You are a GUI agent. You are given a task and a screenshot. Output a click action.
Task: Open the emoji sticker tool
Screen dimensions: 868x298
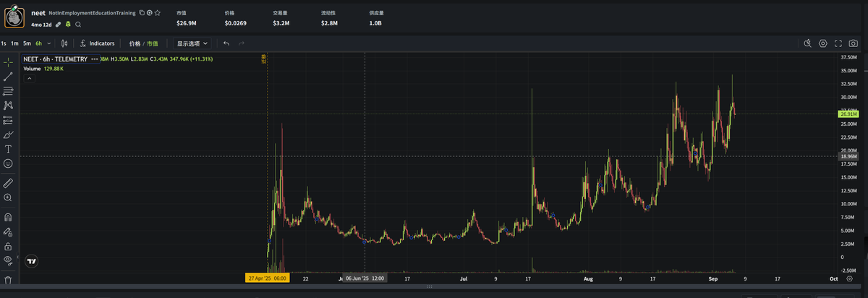coord(8,163)
